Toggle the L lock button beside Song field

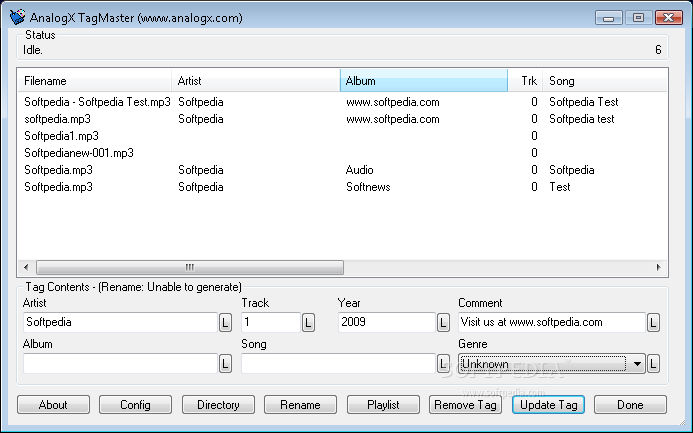(443, 364)
